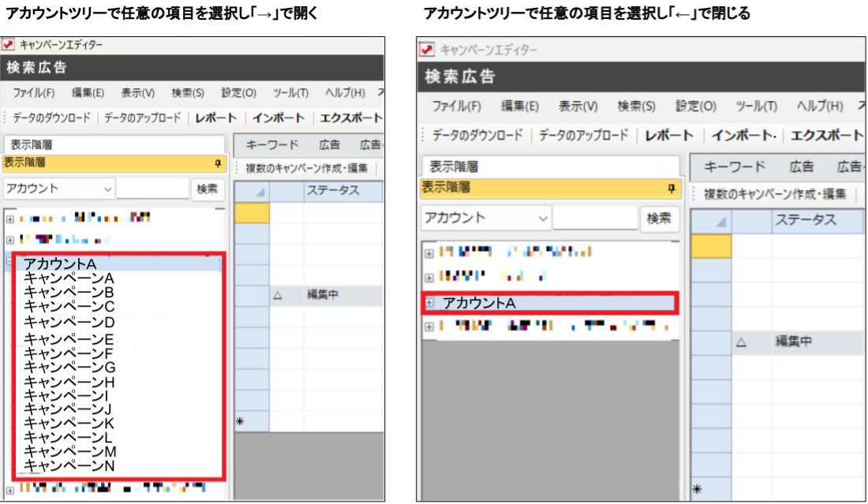This screenshot has height=504, width=868.
Task: Click the search text field in the right window
Action: point(595,218)
